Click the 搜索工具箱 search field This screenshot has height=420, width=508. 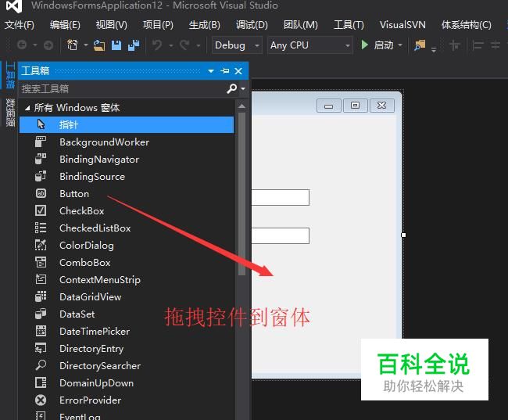tap(123, 88)
